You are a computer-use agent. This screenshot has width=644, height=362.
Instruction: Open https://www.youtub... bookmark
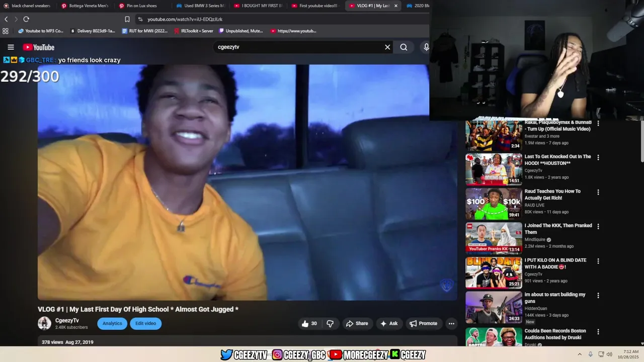[293, 31]
